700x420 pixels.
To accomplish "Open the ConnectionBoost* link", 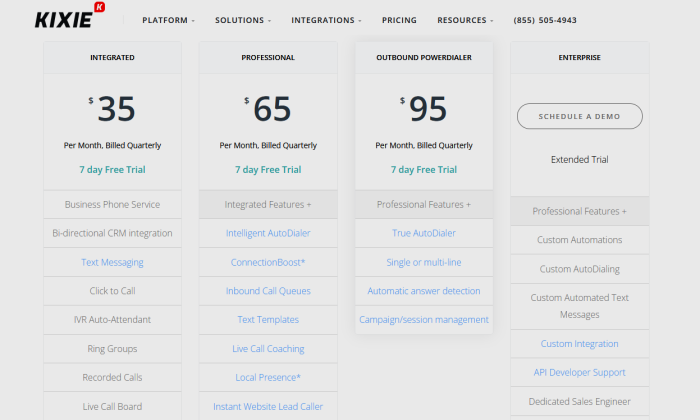I will tap(268, 262).
